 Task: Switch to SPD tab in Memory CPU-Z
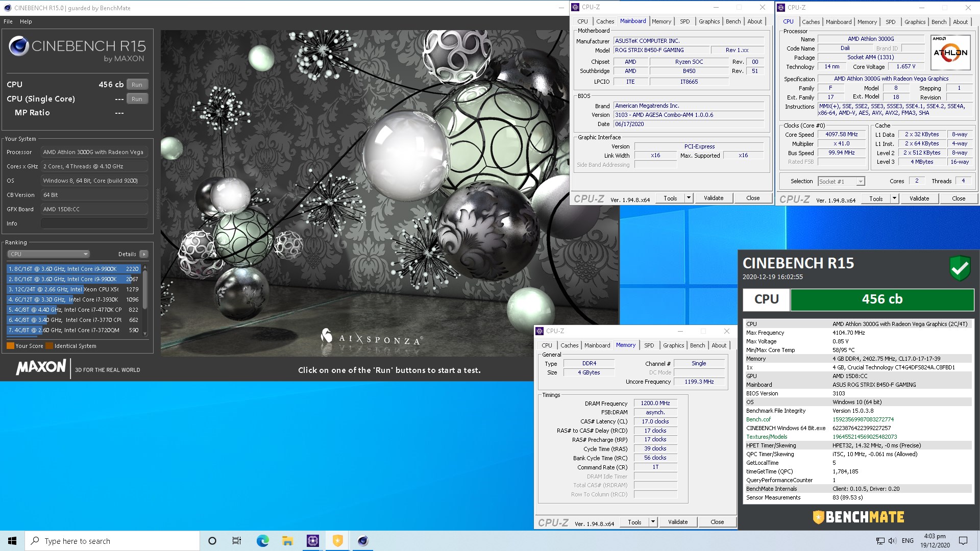pyautogui.click(x=649, y=345)
